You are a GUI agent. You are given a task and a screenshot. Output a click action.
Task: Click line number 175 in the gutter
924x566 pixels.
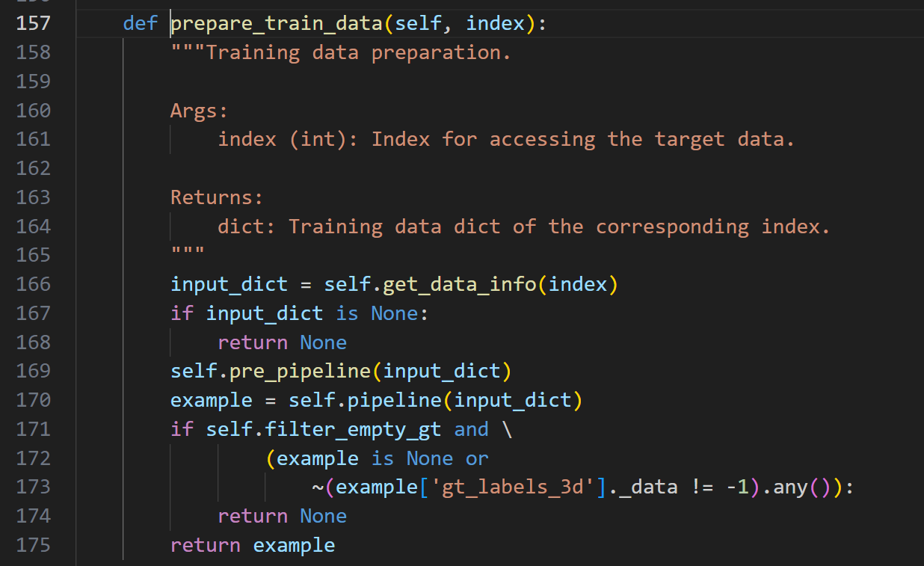point(33,545)
